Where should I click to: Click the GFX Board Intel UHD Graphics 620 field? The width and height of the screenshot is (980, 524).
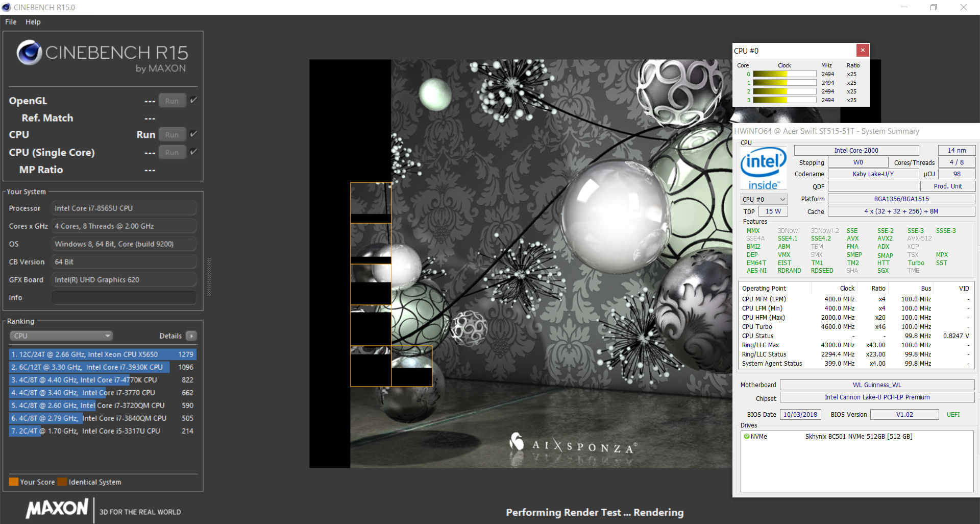(x=124, y=280)
